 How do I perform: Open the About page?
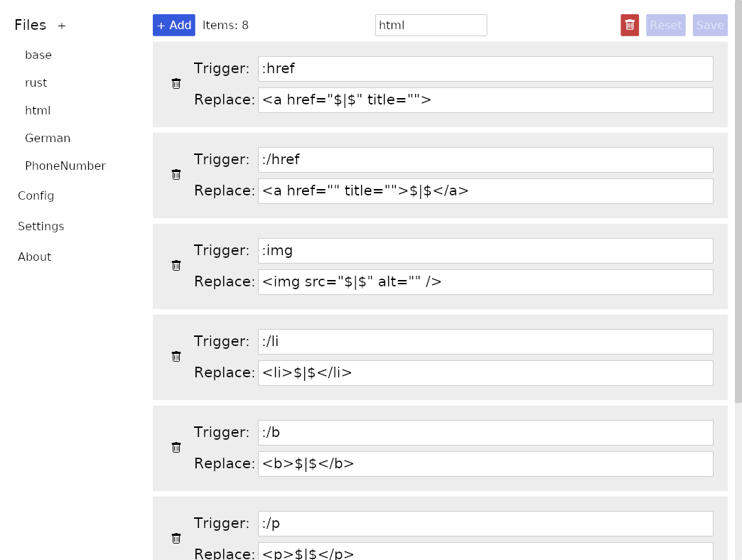click(35, 257)
